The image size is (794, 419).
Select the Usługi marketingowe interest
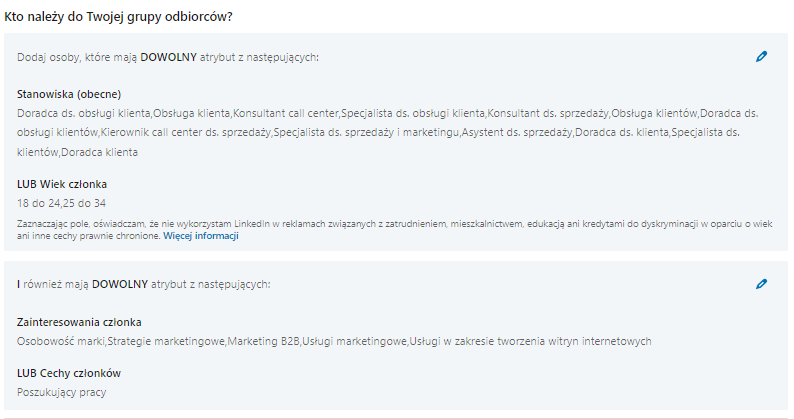point(356,341)
